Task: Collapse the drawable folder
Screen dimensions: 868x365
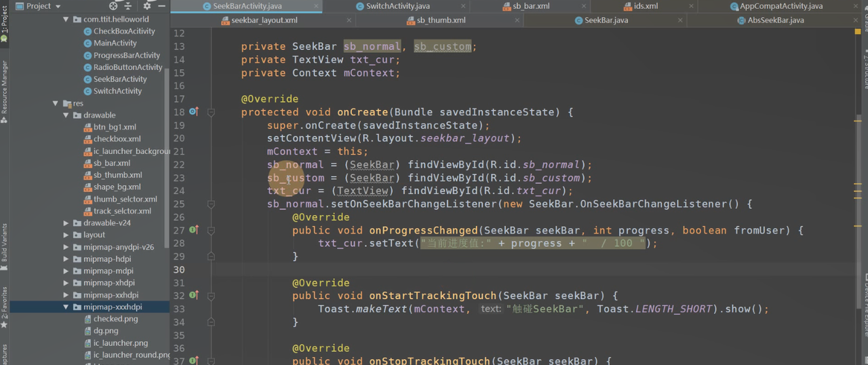Action: (66, 115)
